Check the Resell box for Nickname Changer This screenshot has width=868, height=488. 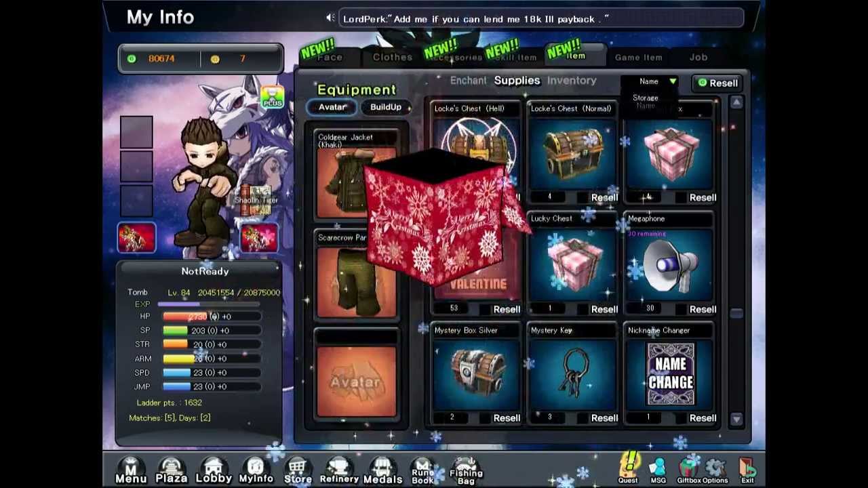coord(681,418)
